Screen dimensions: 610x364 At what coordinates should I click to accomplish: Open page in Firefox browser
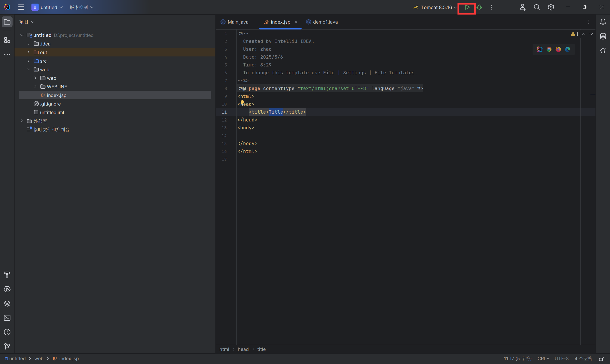click(558, 49)
